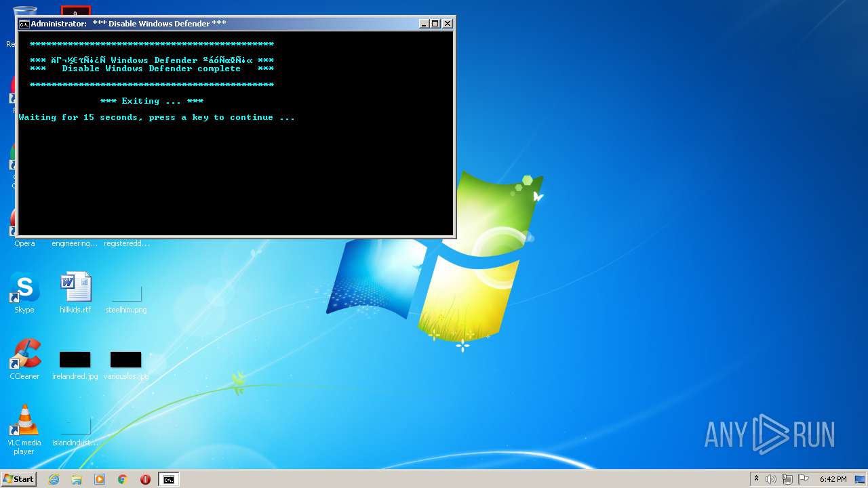Open the clock showing 6:42 PM
This screenshot has height=488, width=868.
tap(833, 479)
